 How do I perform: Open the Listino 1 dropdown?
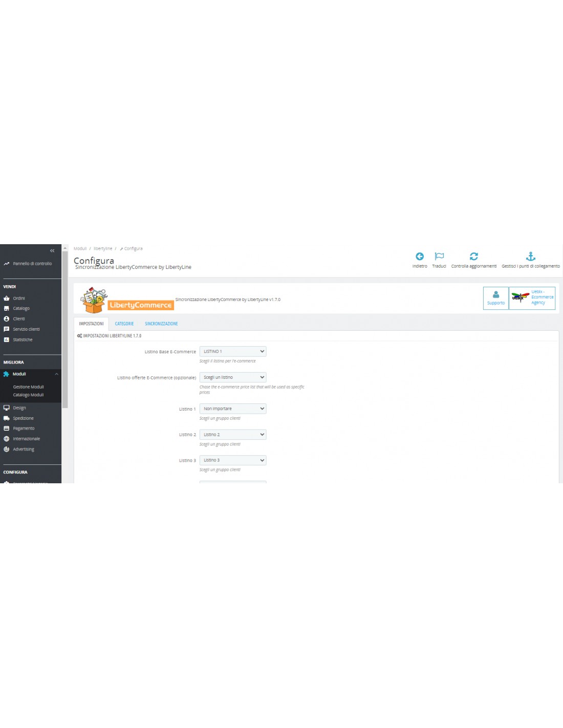(233, 409)
